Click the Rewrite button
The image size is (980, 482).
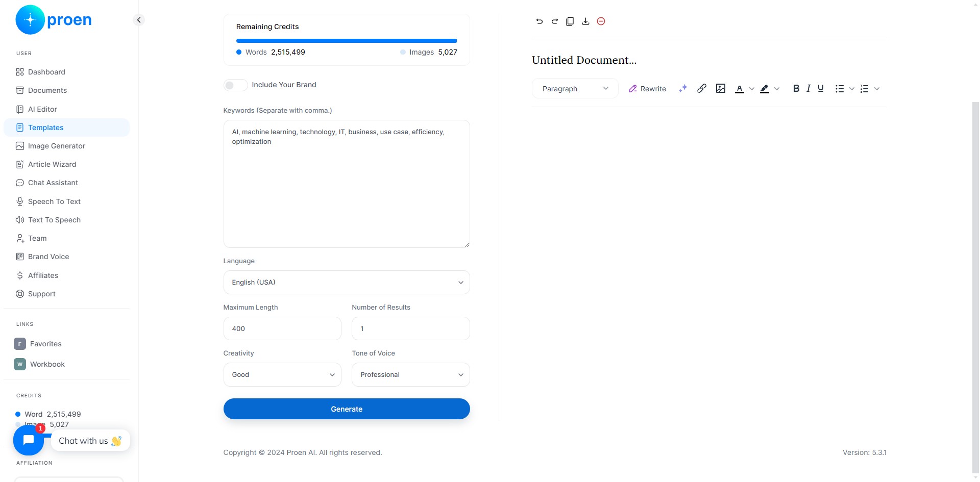[647, 89]
